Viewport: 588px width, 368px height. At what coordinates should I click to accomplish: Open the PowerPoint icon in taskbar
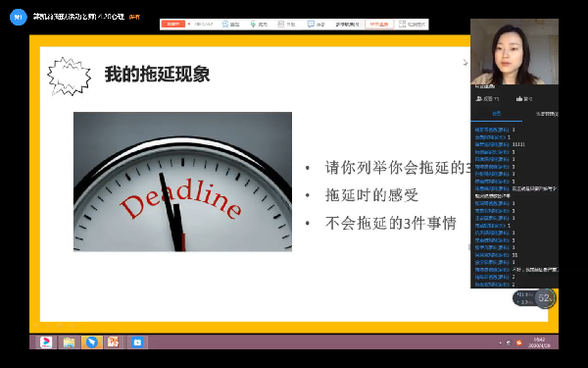click(113, 342)
